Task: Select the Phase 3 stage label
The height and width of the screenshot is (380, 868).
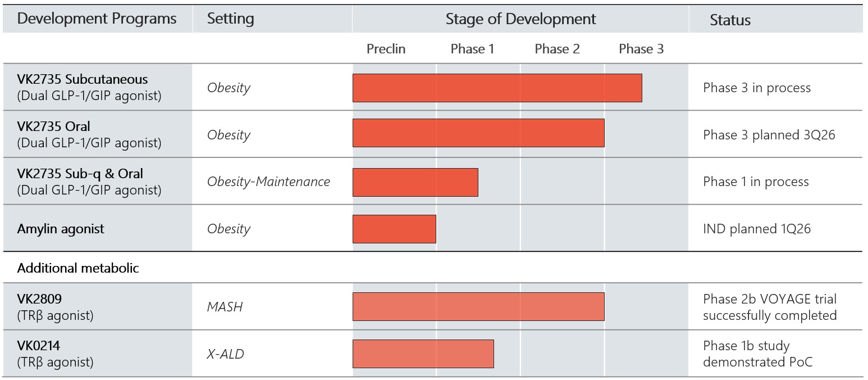Action: [x=641, y=49]
